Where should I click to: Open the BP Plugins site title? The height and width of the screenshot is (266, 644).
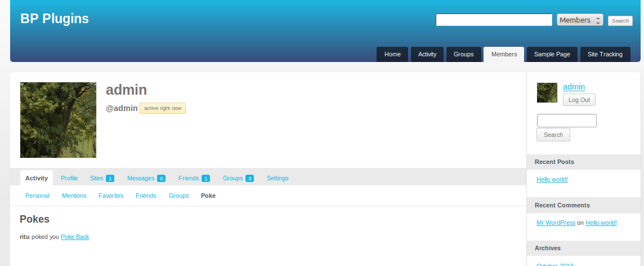pos(55,19)
